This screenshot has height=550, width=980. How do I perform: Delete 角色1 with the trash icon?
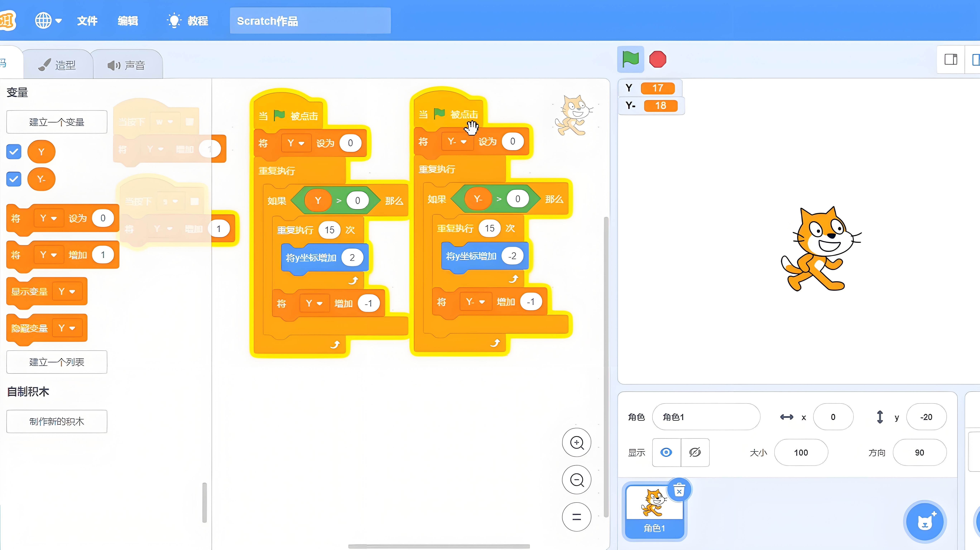click(x=679, y=490)
